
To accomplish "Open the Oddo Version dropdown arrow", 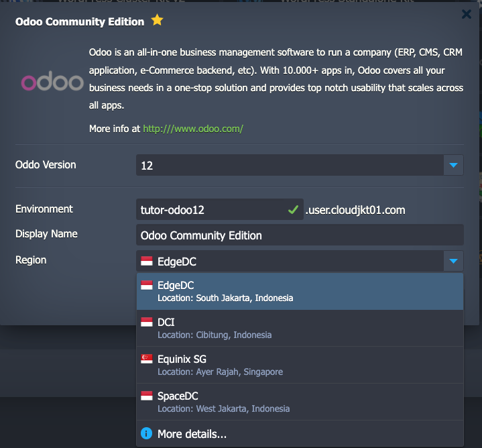I will (x=453, y=165).
